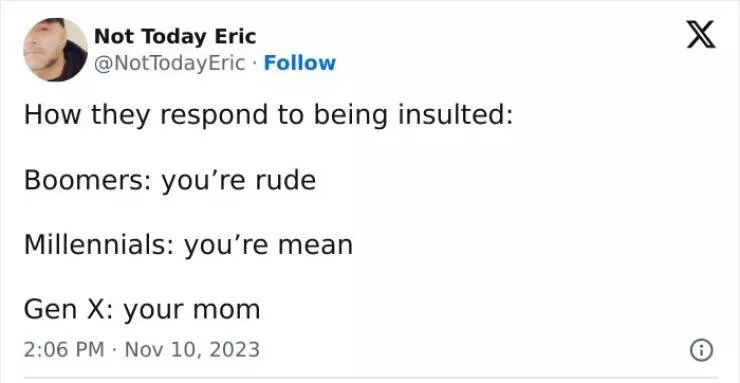740x383 pixels.
Task: Open Not Today Eric's profile picture
Action: (56, 50)
